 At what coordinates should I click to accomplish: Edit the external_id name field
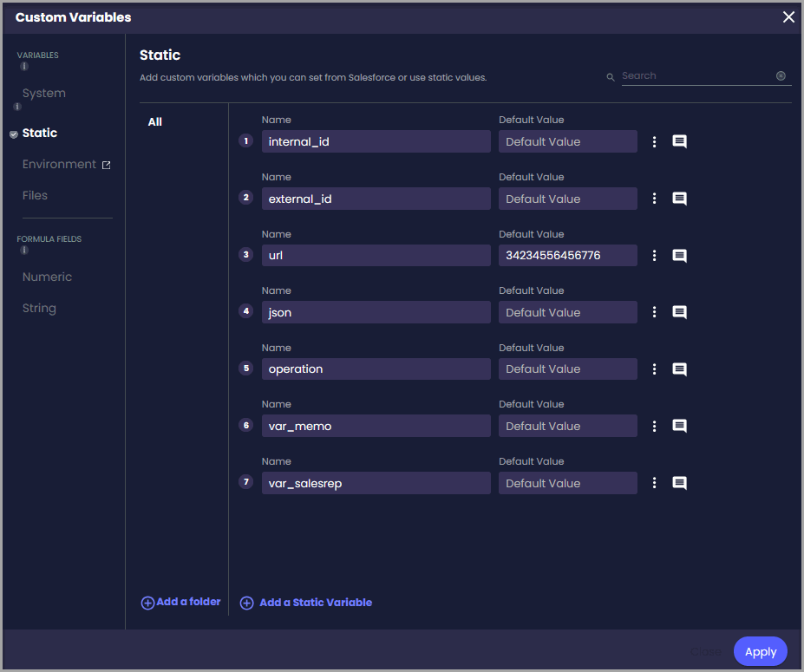pyautogui.click(x=376, y=199)
